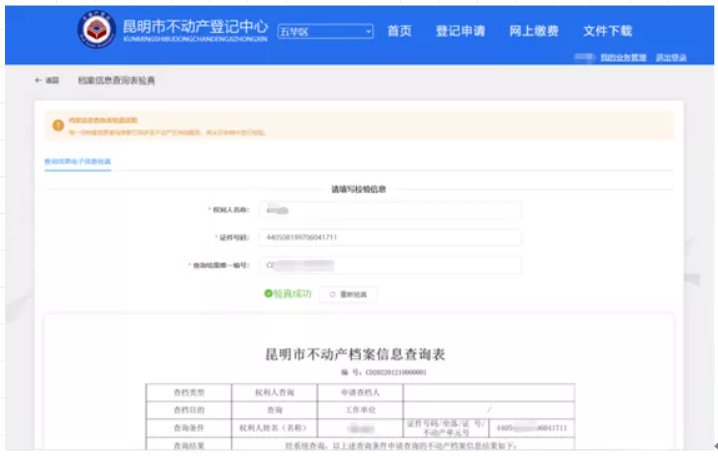Click the Kunming Real Estate Registration Center logo
Screen dimensions: 718x456
point(98,32)
